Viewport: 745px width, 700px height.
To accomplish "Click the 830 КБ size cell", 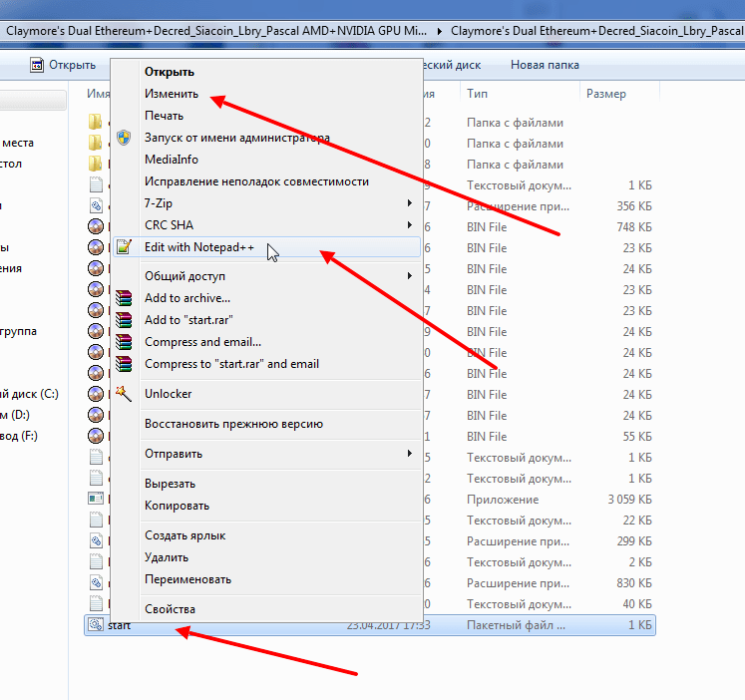I will [x=634, y=582].
